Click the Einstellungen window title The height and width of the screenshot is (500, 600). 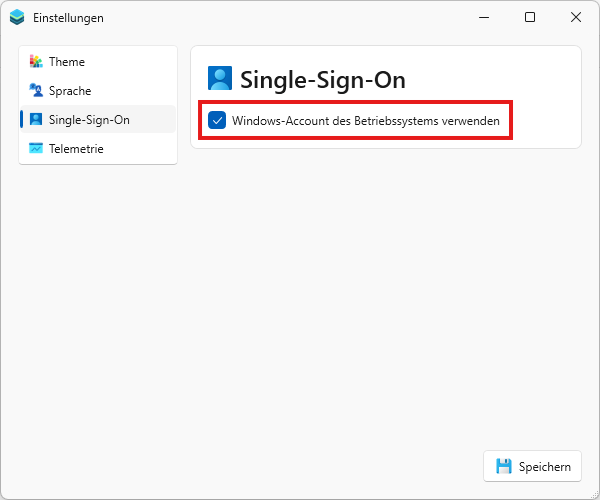68,18
